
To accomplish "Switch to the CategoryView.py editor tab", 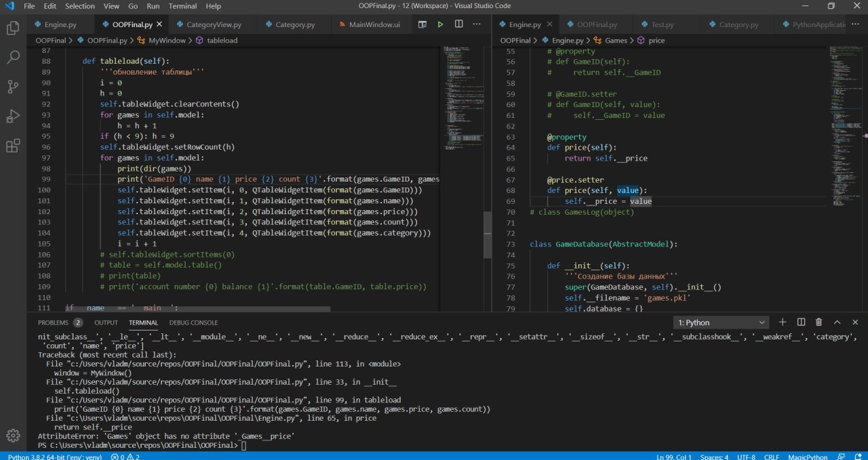I will [x=214, y=24].
